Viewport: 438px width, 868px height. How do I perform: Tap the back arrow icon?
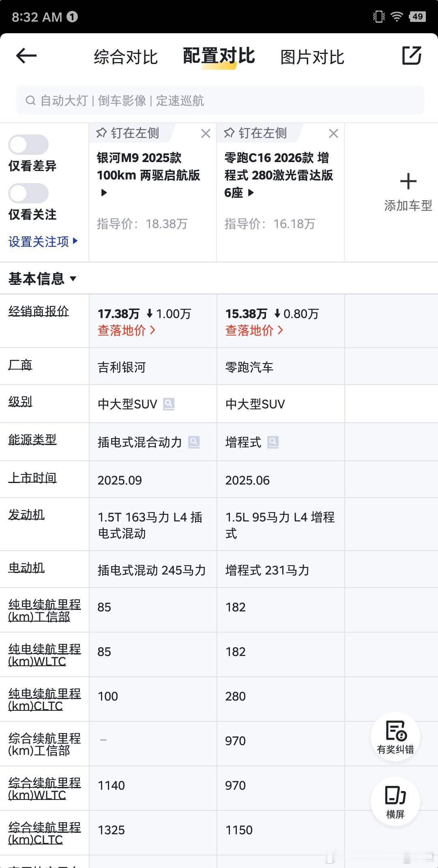tap(26, 56)
